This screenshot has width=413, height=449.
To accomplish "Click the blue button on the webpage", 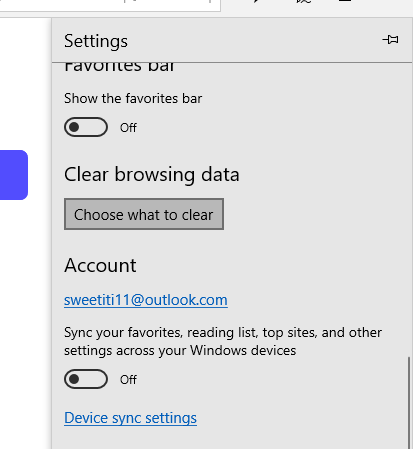I will coord(14,175).
